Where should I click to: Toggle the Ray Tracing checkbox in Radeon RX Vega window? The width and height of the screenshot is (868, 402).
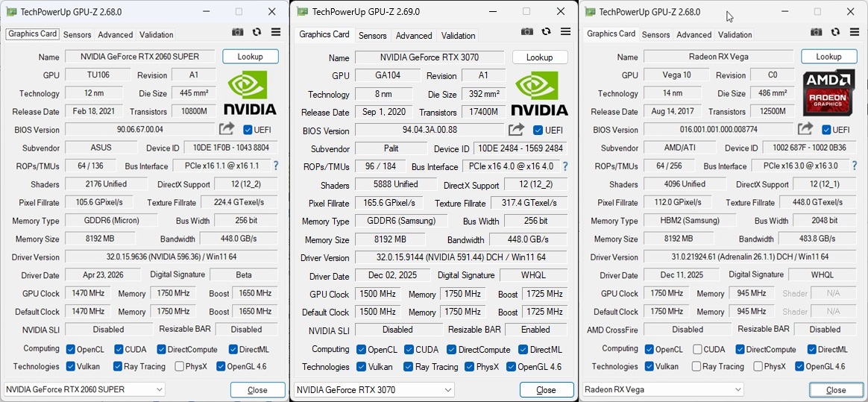click(x=697, y=366)
